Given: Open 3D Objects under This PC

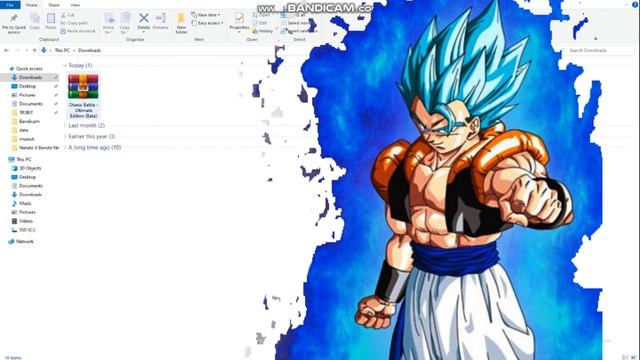Looking at the screenshot, I should pyautogui.click(x=30, y=168).
